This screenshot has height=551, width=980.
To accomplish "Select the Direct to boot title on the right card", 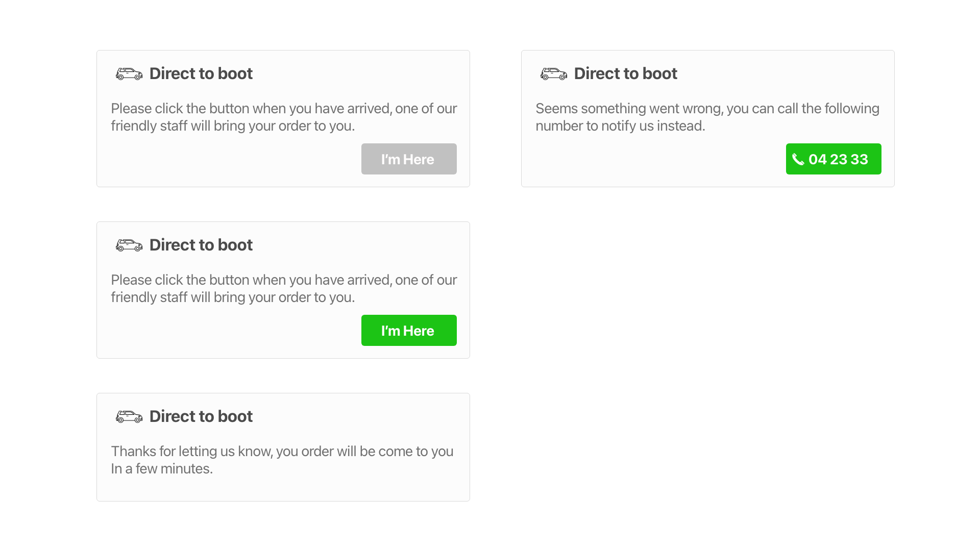I will click(625, 73).
